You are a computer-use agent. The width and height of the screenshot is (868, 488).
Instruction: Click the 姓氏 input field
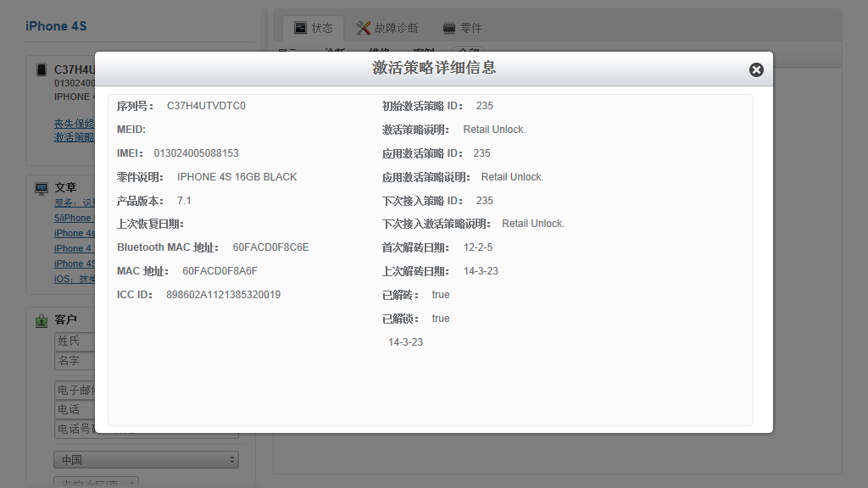[x=75, y=341]
